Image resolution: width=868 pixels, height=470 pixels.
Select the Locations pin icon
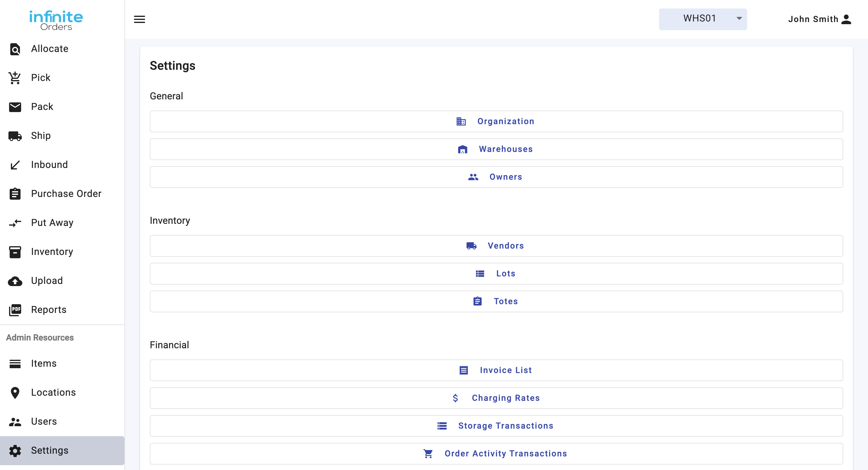[x=15, y=392]
